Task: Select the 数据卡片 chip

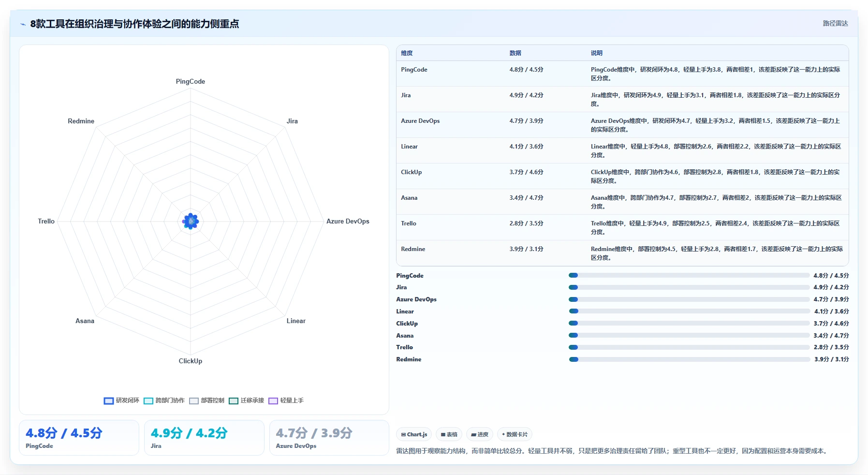Action: [x=515, y=434]
